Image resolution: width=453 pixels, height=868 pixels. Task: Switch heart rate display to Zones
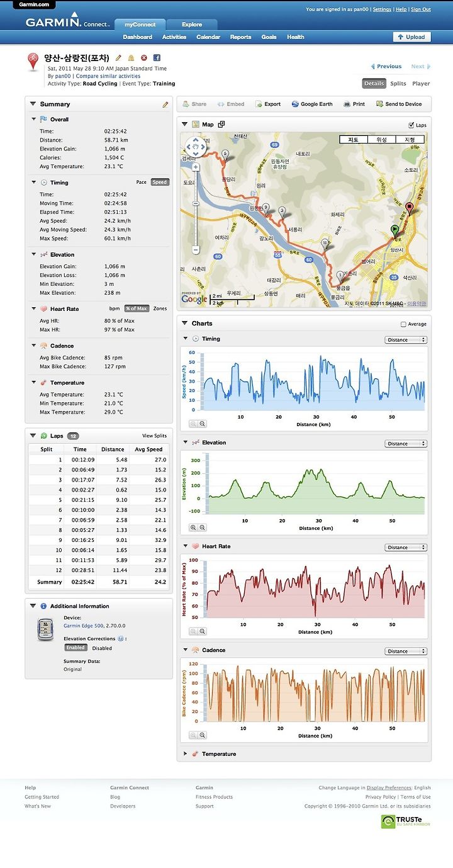coord(160,309)
